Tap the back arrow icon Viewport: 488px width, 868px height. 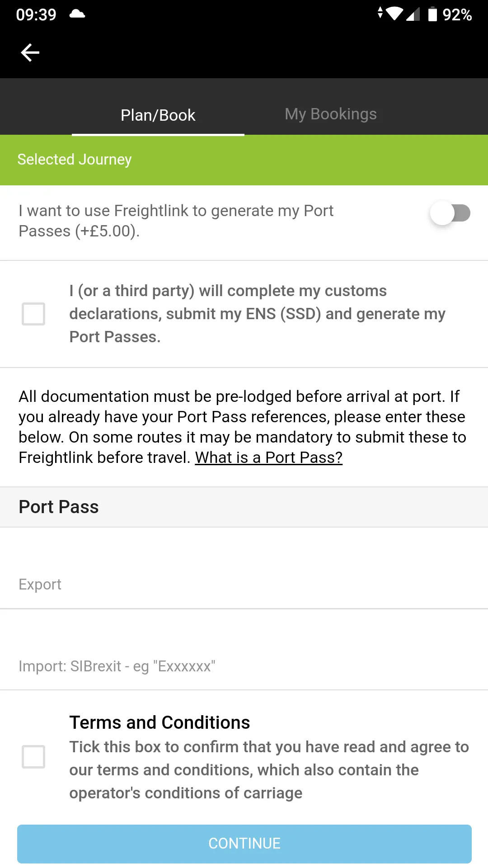tap(30, 52)
